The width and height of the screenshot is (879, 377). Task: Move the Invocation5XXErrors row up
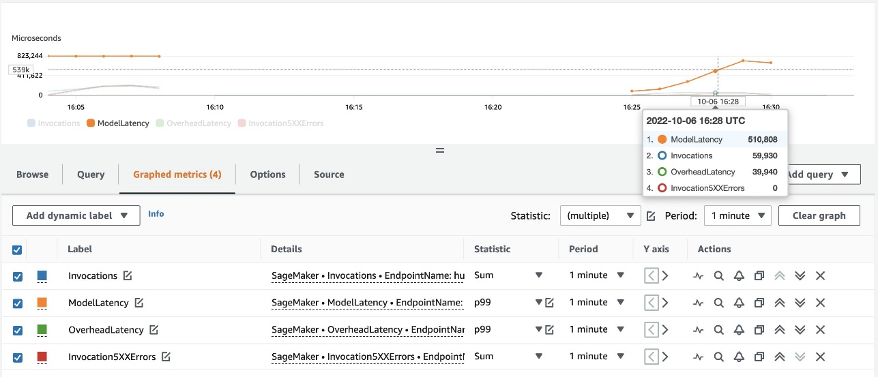click(x=779, y=356)
